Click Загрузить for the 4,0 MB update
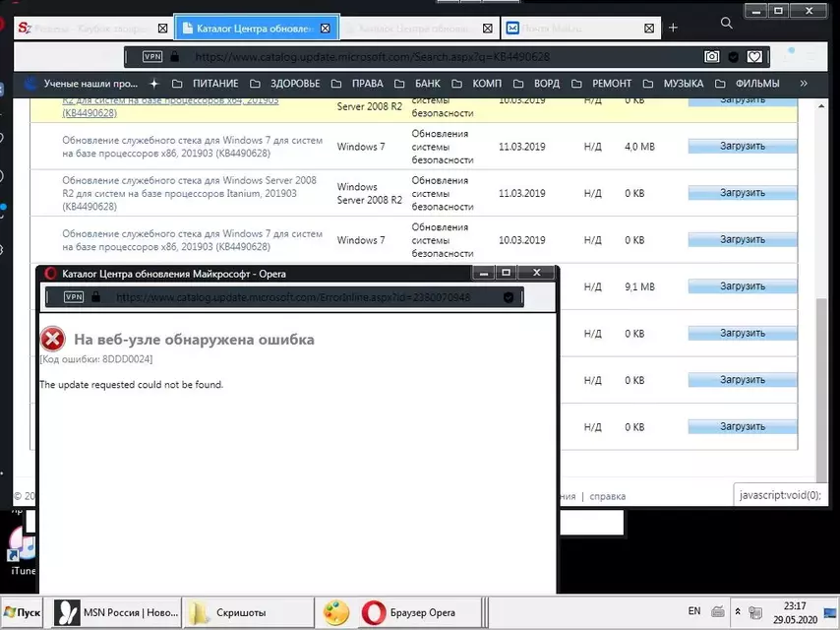840x630 pixels. pyautogui.click(x=743, y=146)
